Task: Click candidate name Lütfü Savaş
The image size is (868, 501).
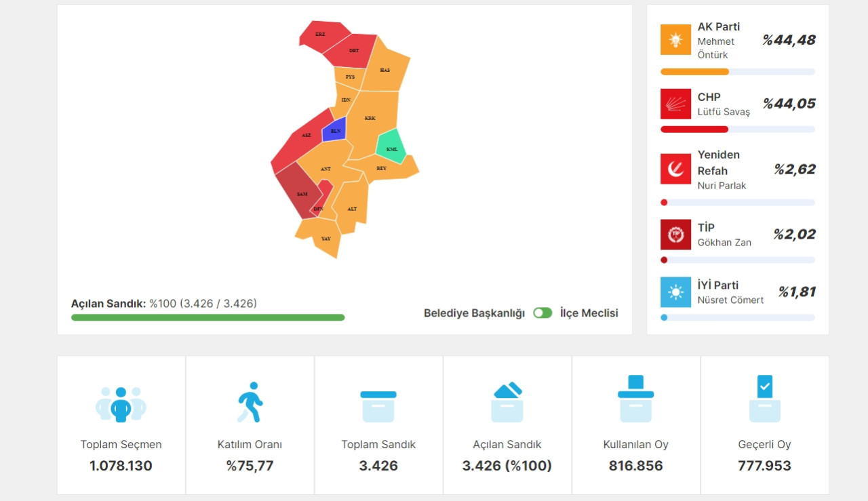Action: tap(724, 112)
